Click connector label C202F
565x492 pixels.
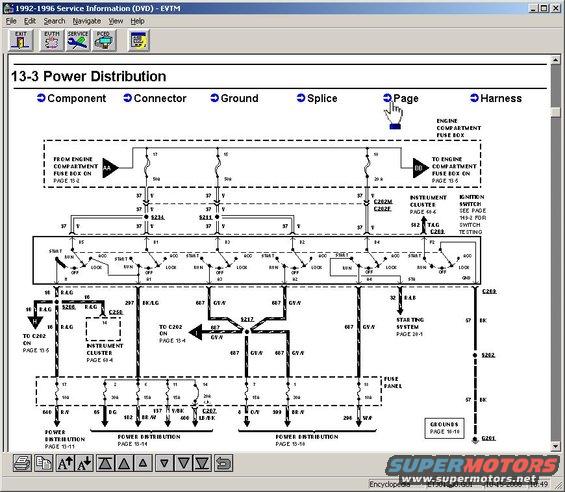point(382,209)
